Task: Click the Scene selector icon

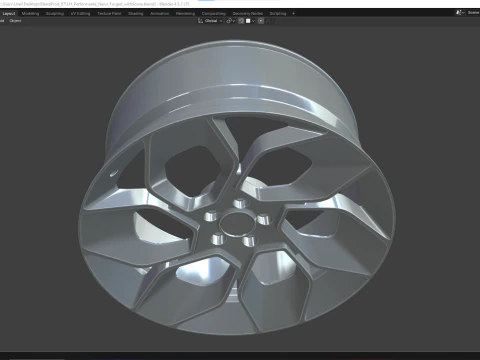Action: coord(460,13)
